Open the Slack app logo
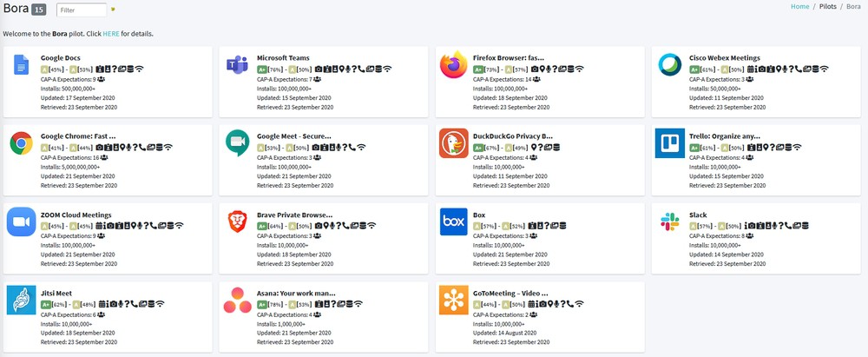Image resolution: width=868 pixels, height=357 pixels. click(x=669, y=221)
